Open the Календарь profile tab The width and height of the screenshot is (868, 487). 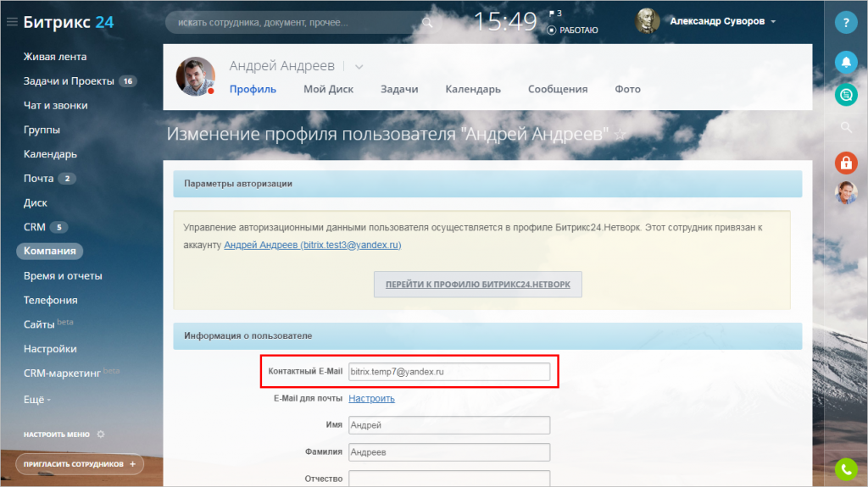pyautogui.click(x=473, y=89)
